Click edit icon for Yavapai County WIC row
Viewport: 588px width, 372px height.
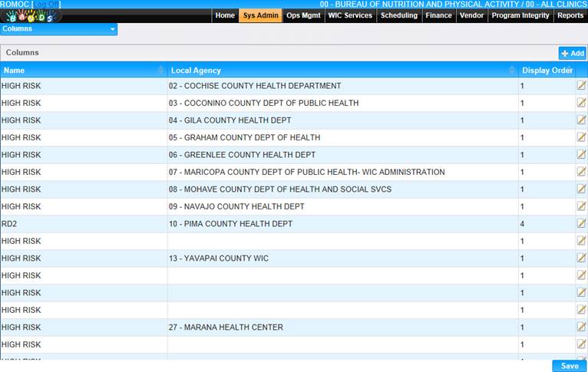(581, 258)
